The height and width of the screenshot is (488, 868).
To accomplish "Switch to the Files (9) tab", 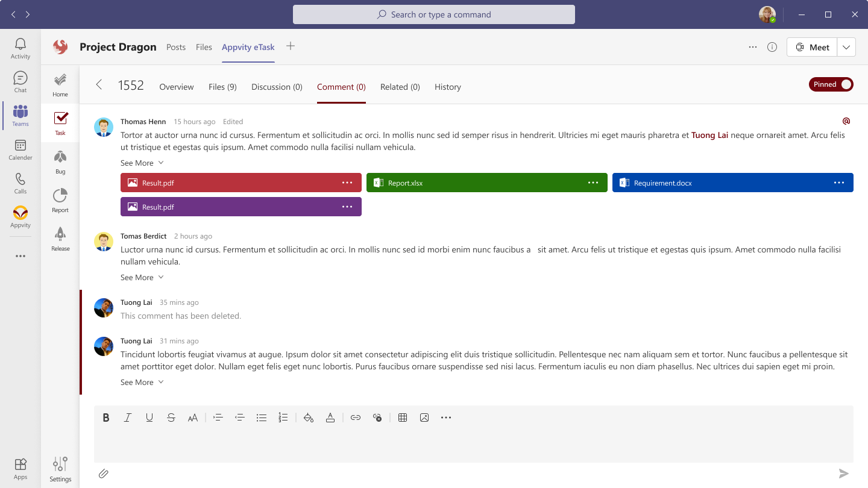I will [222, 87].
